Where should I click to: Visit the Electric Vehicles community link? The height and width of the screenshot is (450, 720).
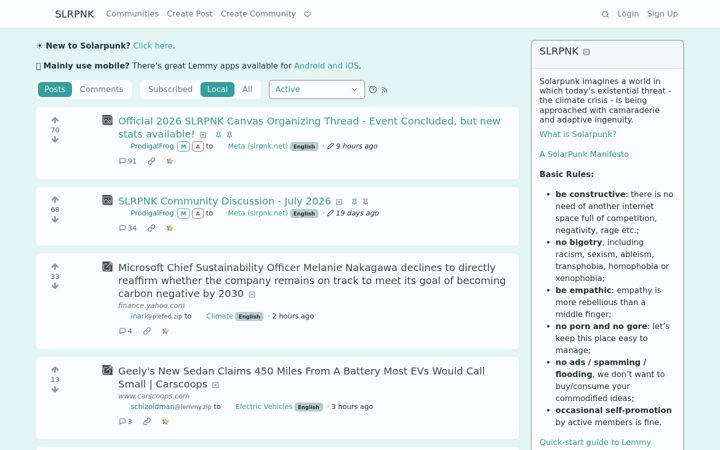[264, 406]
